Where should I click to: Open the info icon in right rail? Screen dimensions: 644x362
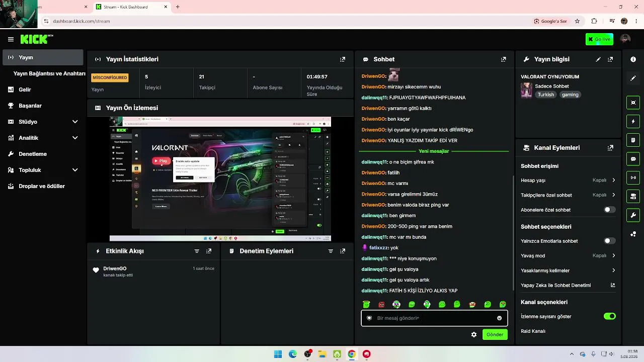tap(633, 59)
